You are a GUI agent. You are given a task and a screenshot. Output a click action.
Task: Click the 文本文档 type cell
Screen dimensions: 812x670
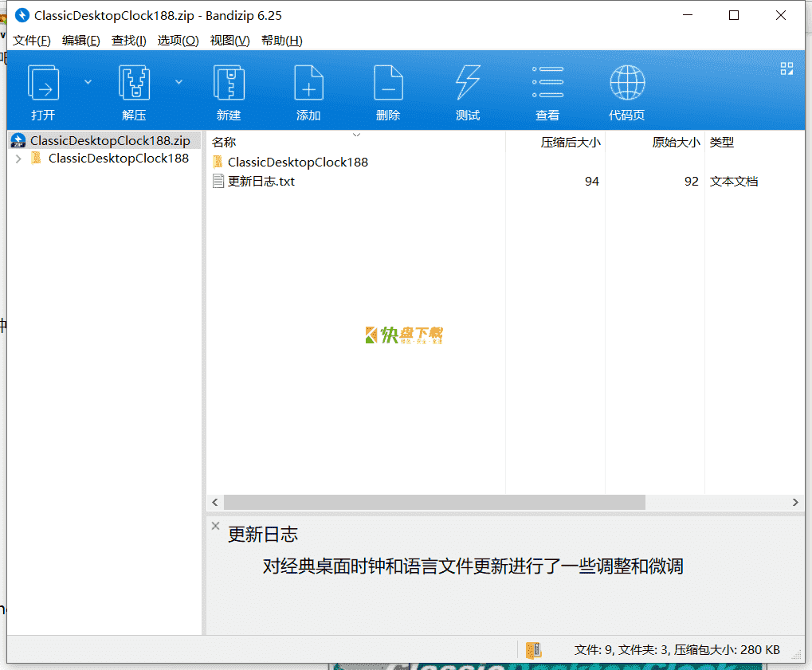[x=734, y=181]
